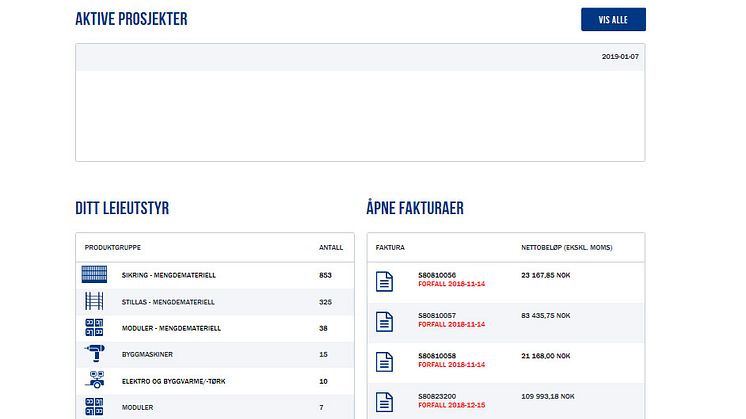This screenshot has height=419, width=746.
Task: Click FORFALL 2018-11-14 under S80810056
Action: click(452, 284)
